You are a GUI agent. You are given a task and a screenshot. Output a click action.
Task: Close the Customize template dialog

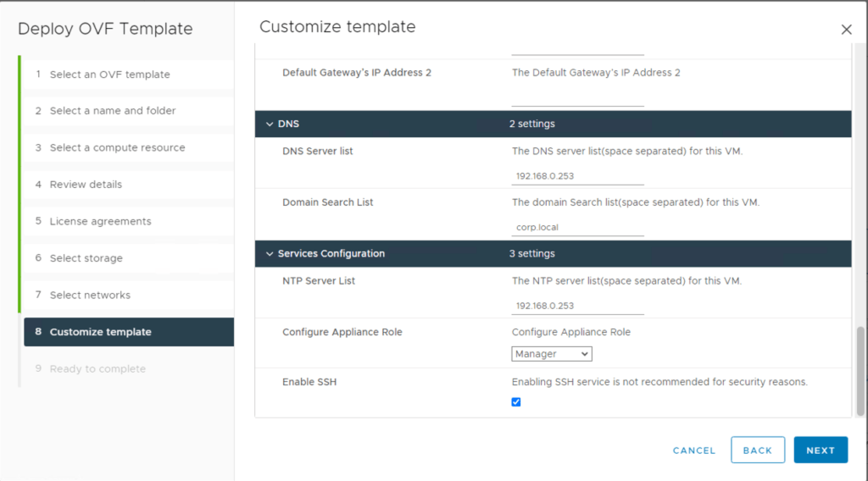tap(846, 30)
